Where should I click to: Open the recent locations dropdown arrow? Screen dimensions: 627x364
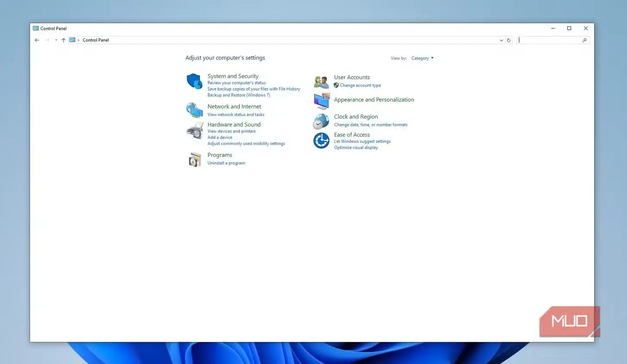click(56, 40)
